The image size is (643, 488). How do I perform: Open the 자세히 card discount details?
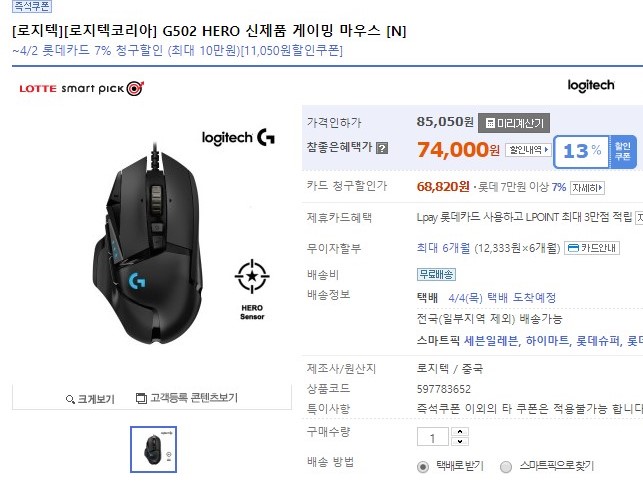pyautogui.click(x=587, y=188)
